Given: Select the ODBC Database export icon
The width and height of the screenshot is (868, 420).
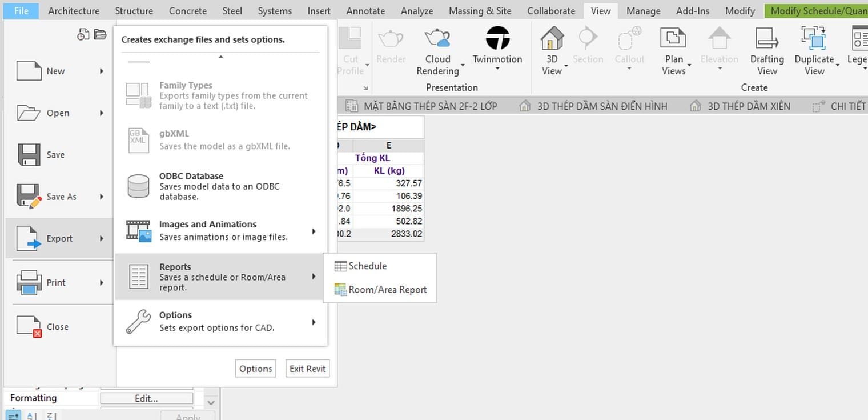Looking at the screenshot, I should pos(138,186).
